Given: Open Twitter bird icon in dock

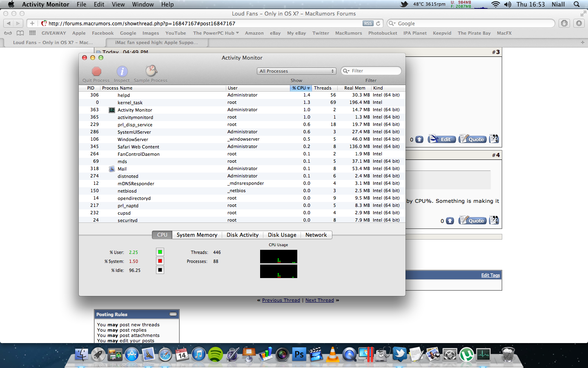Looking at the screenshot, I should (400, 354).
